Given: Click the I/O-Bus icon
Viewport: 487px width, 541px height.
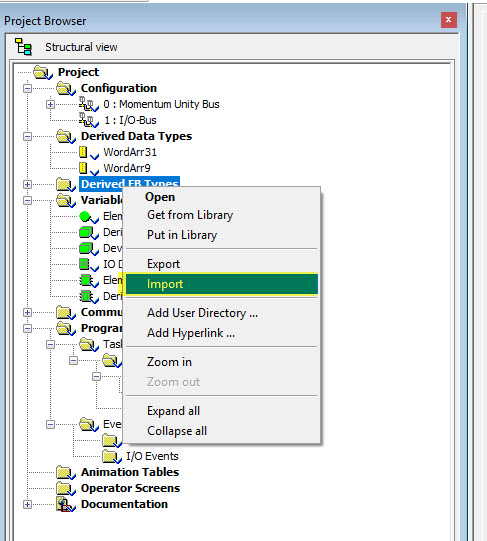Looking at the screenshot, I should [89, 120].
